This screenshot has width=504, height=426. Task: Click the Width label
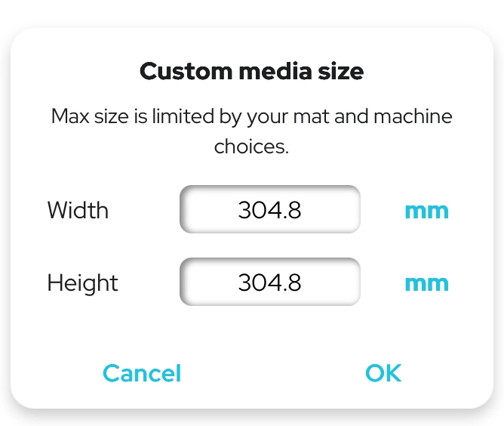click(x=78, y=210)
